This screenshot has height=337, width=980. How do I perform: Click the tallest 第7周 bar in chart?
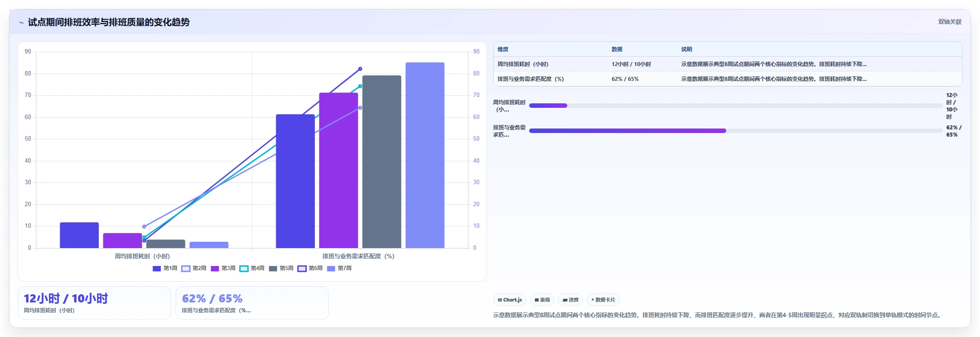tap(425, 155)
